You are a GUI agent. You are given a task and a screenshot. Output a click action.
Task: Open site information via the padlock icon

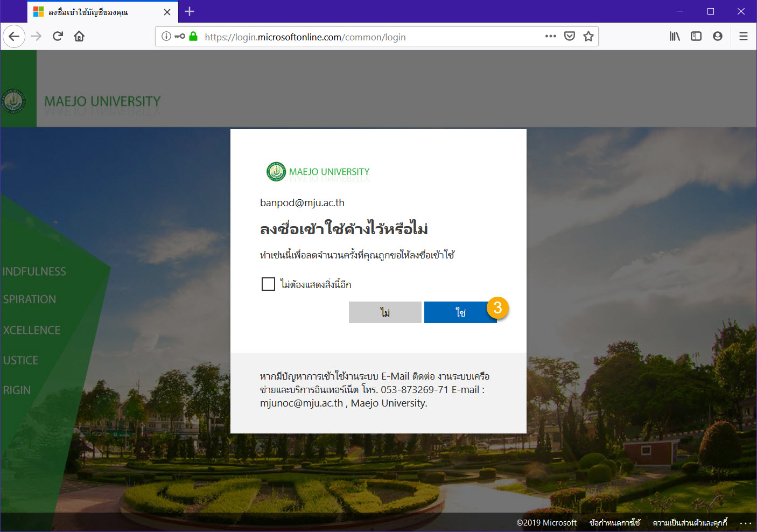tap(193, 37)
